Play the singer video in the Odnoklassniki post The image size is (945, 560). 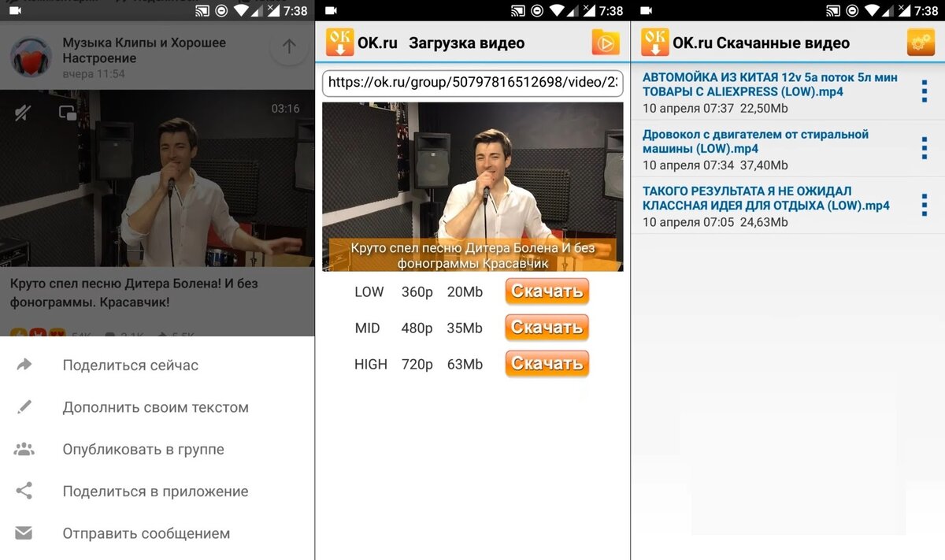click(157, 178)
